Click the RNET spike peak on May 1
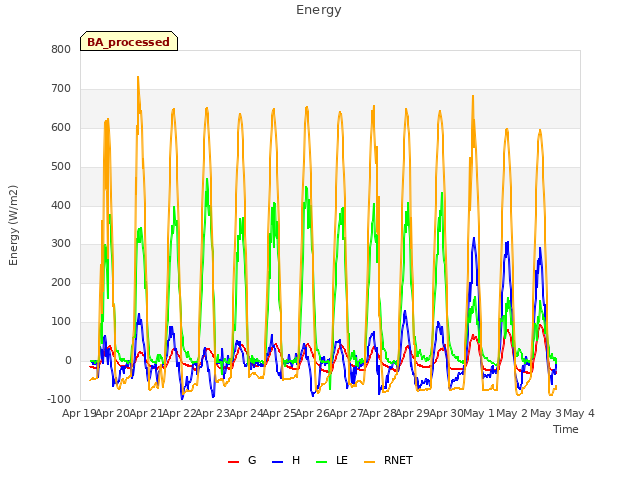This screenshot has height=480, width=640. (x=473, y=96)
